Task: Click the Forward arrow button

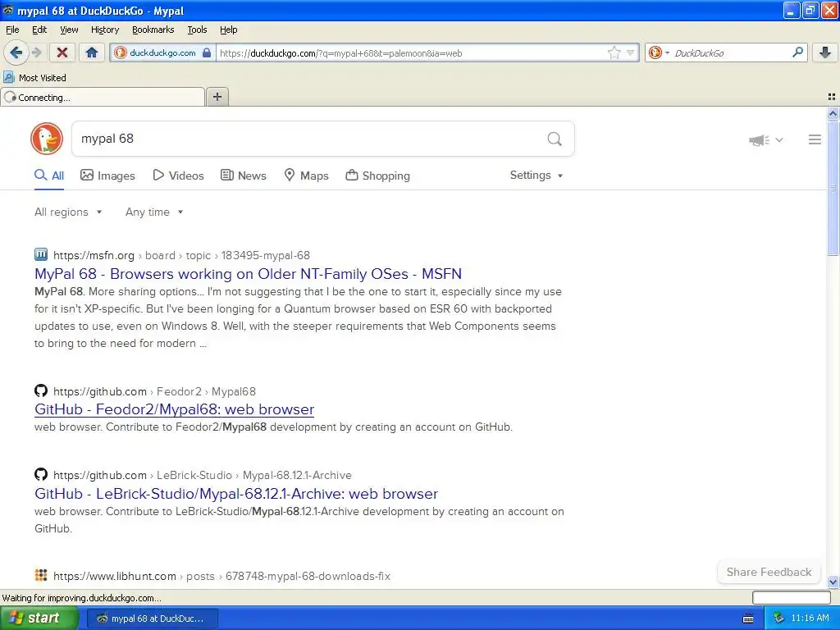Action: coord(36,52)
